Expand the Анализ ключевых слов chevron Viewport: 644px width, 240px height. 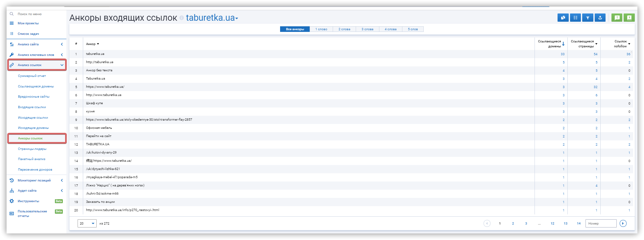62,55
